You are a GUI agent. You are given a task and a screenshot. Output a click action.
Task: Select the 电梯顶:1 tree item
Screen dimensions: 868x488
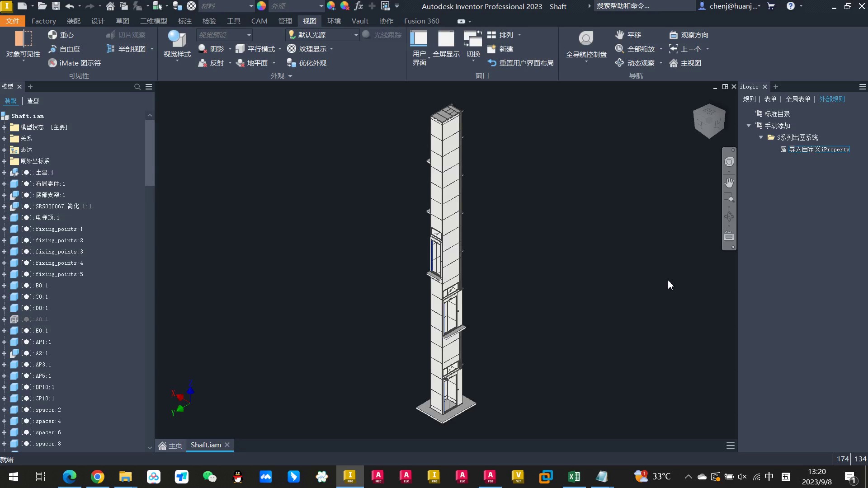click(40, 217)
